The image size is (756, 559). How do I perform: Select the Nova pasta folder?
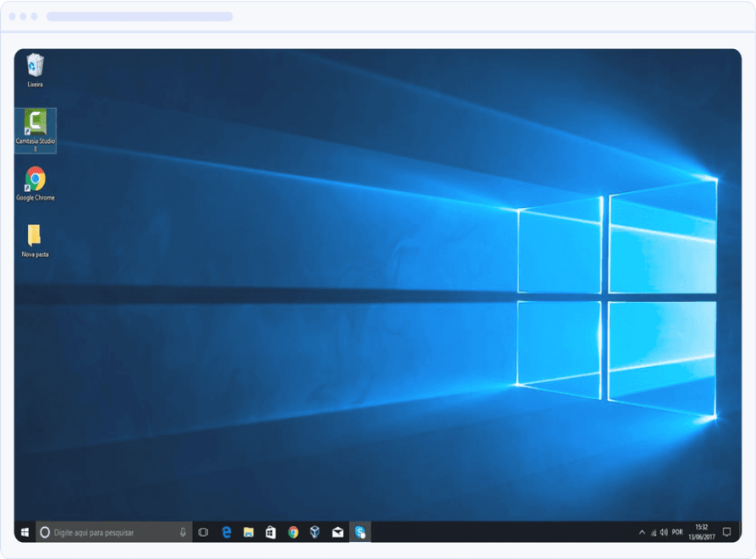click(x=35, y=237)
